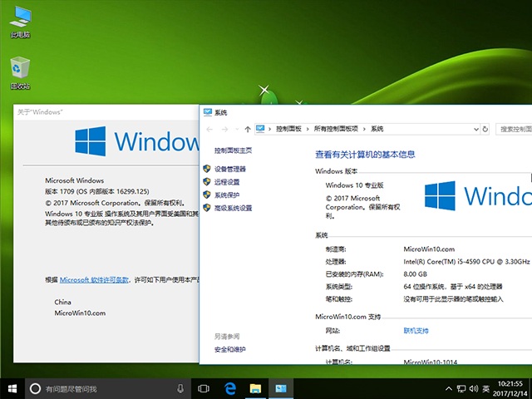Open 远程设置 link
Image resolution: width=532 pixels, height=399 pixels.
[x=227, y=182]
